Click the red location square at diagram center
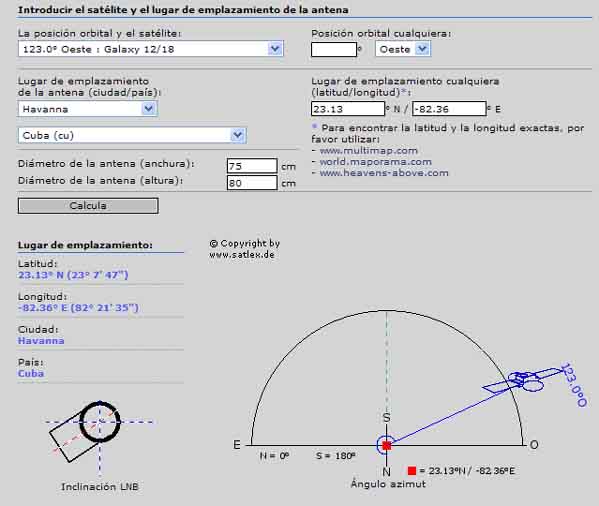This screenshot has height=506, width=599. click(387, 445)
